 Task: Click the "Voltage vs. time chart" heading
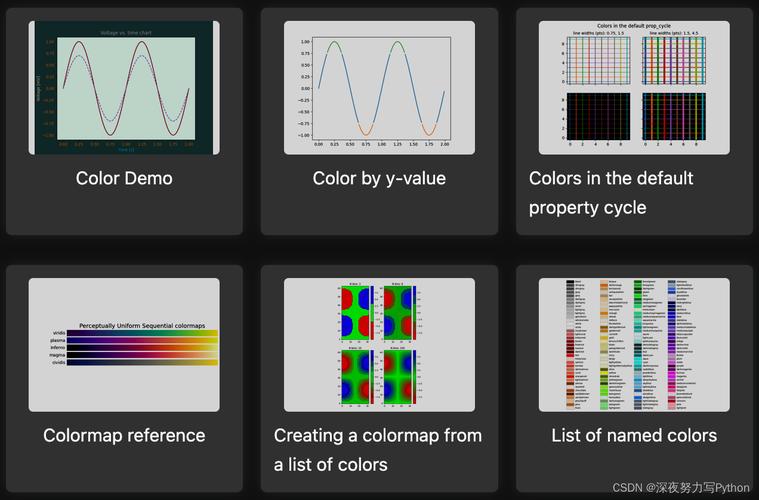124,33
